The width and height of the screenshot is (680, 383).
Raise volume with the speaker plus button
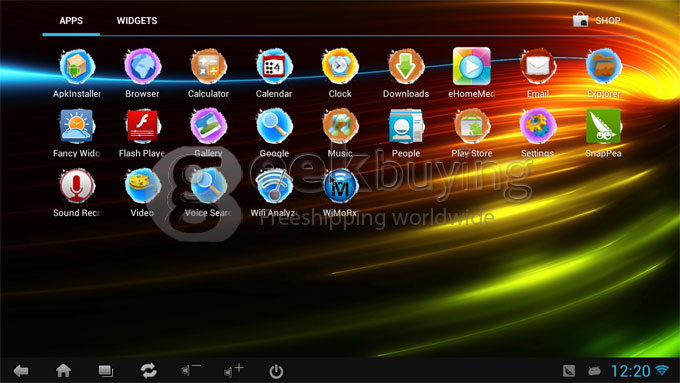click(x=233, y=370)
